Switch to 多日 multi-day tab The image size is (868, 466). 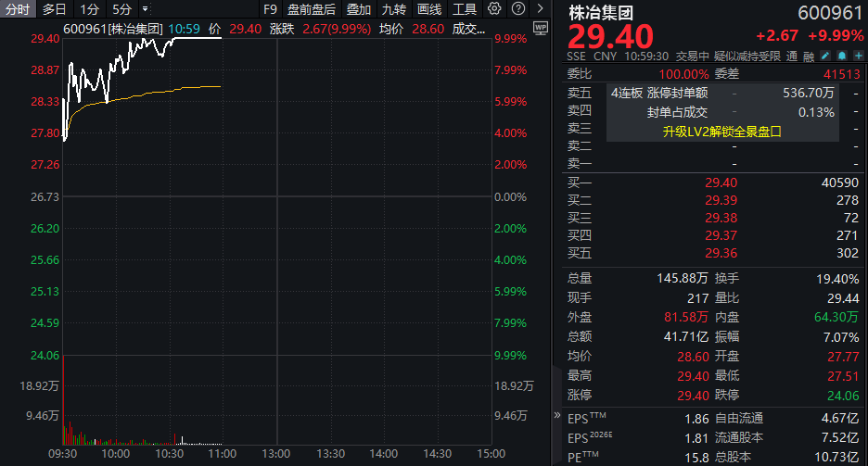coord(54,9)
